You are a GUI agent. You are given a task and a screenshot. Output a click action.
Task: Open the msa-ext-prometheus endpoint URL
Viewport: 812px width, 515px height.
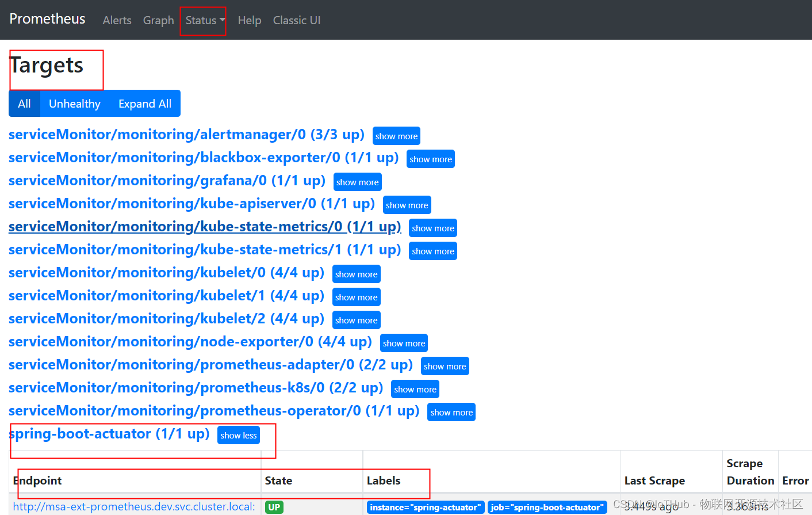coord(134,507)
